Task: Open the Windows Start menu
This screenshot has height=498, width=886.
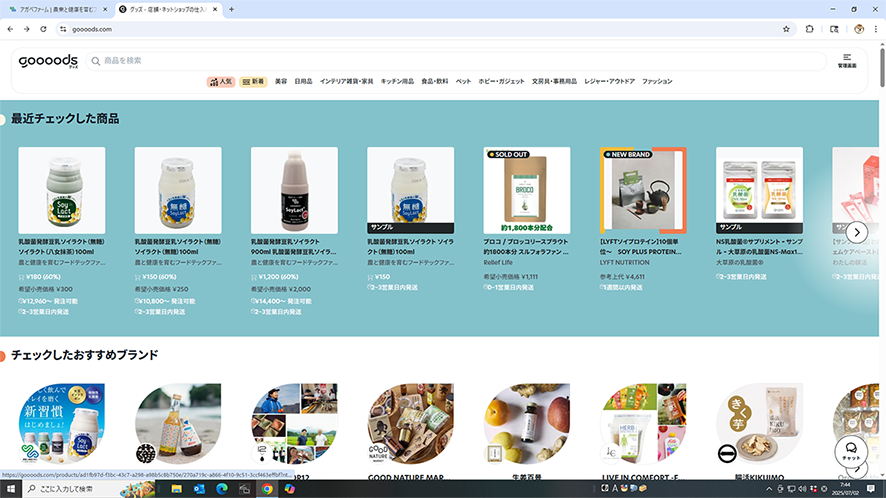Action: (x=11, y=489)
